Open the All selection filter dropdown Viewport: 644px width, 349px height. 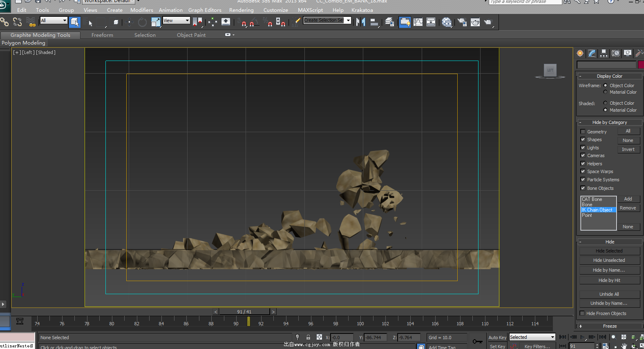pyautogui.click(x=54, y=20)
